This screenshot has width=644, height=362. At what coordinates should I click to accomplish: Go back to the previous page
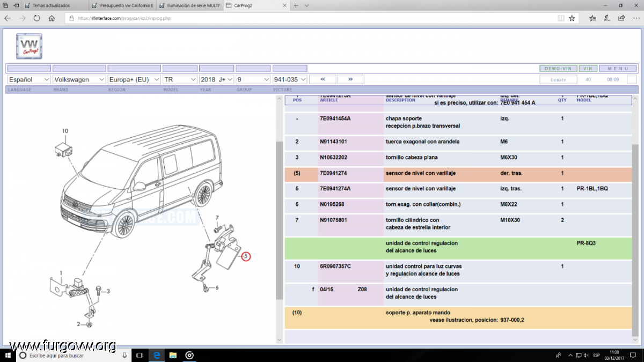pyautogui.click(x=8, y=18)
